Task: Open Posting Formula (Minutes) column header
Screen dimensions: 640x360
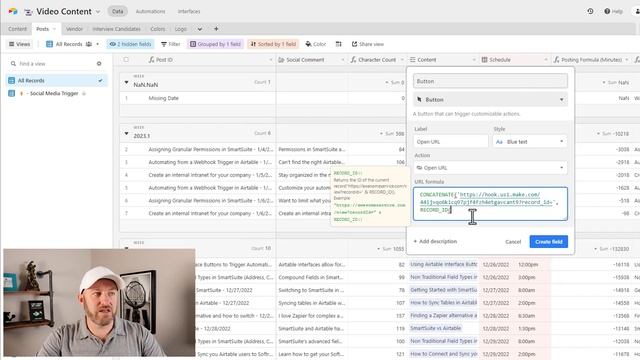Action: click(x=591, y=60)
